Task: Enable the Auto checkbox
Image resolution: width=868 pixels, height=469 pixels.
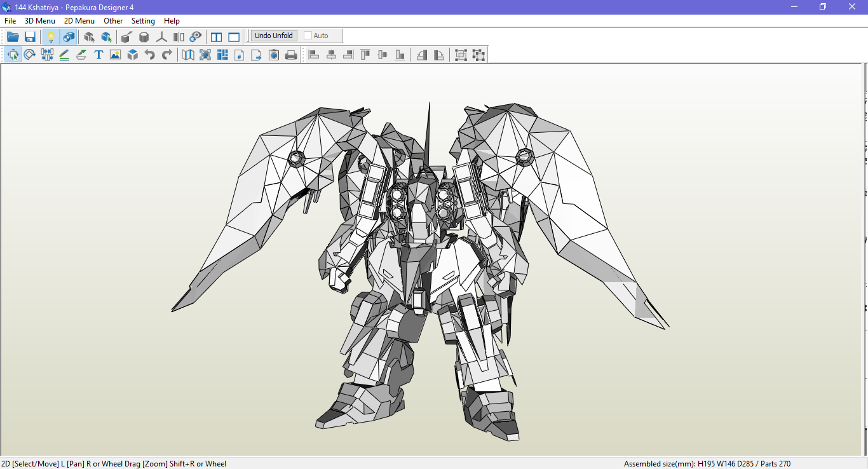Action: coord(308,35)
